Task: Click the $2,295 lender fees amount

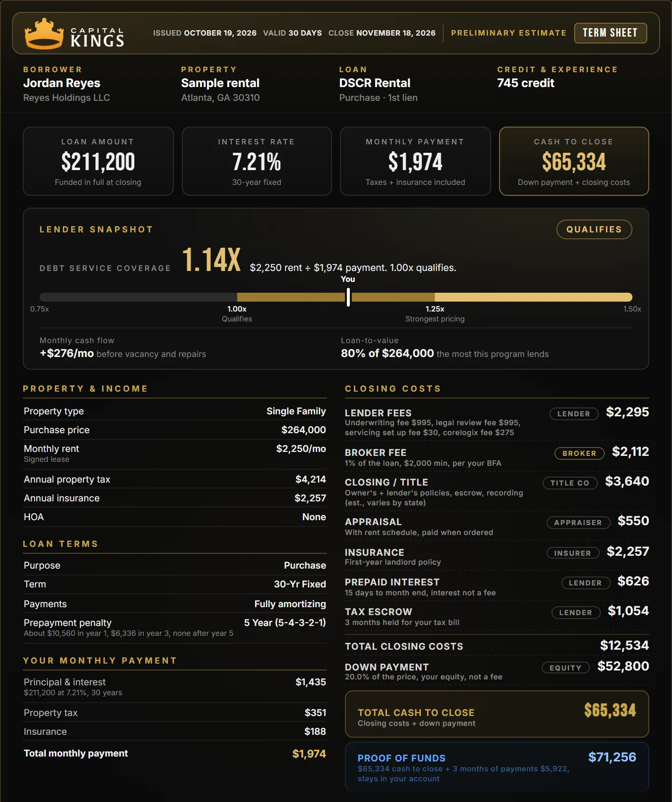Action: (x=628, y=412)
